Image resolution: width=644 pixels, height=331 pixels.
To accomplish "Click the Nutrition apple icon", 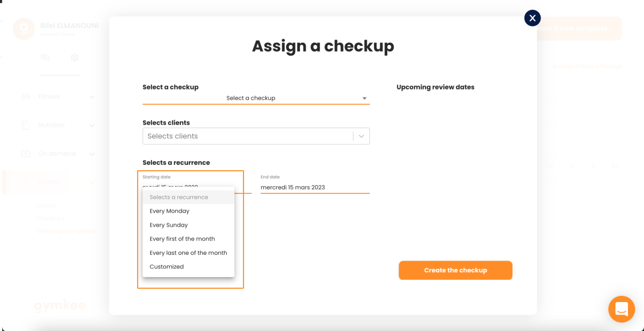I will 26,125.
